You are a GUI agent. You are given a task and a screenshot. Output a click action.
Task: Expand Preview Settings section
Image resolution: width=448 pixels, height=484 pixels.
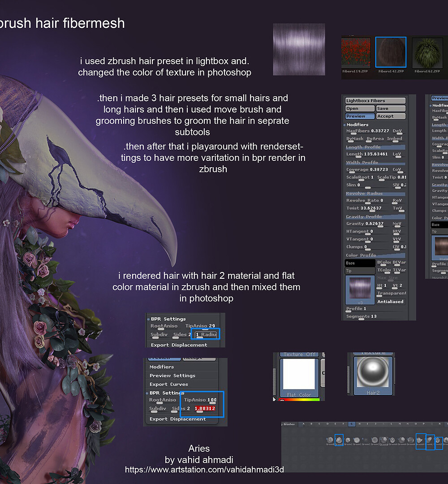point(172,376)
